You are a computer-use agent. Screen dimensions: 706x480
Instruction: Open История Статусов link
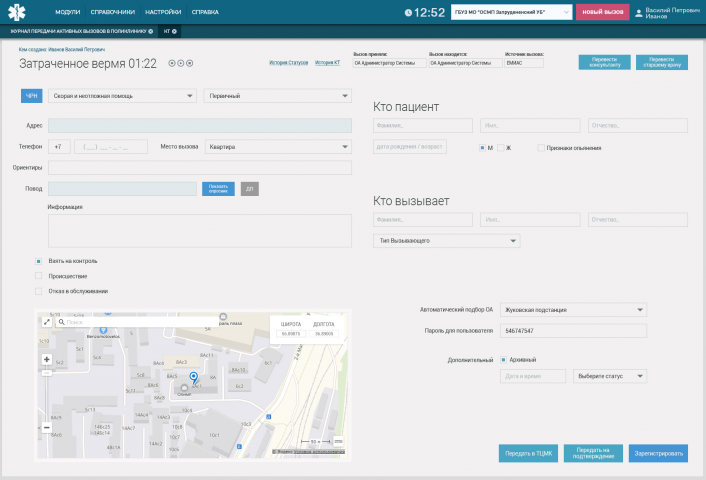(x=289, y=63)
